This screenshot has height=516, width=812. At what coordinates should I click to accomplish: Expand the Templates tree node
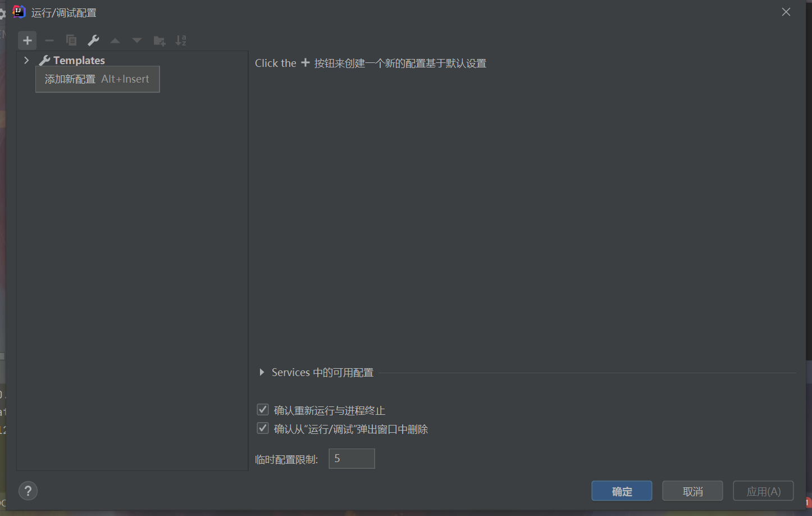click(x=26, y=60)
